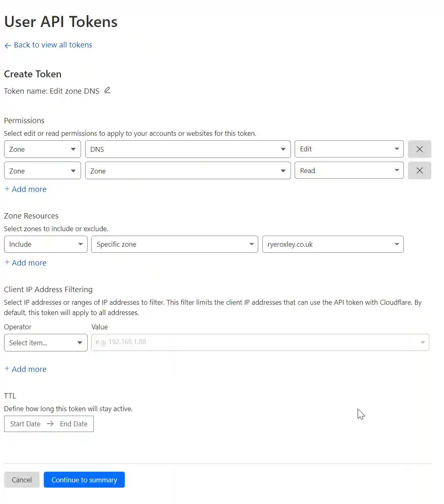Open the Operator Select item dropdown
This screenshot has width=444, height=504.
pyautogui.click(x=45, y=342)
